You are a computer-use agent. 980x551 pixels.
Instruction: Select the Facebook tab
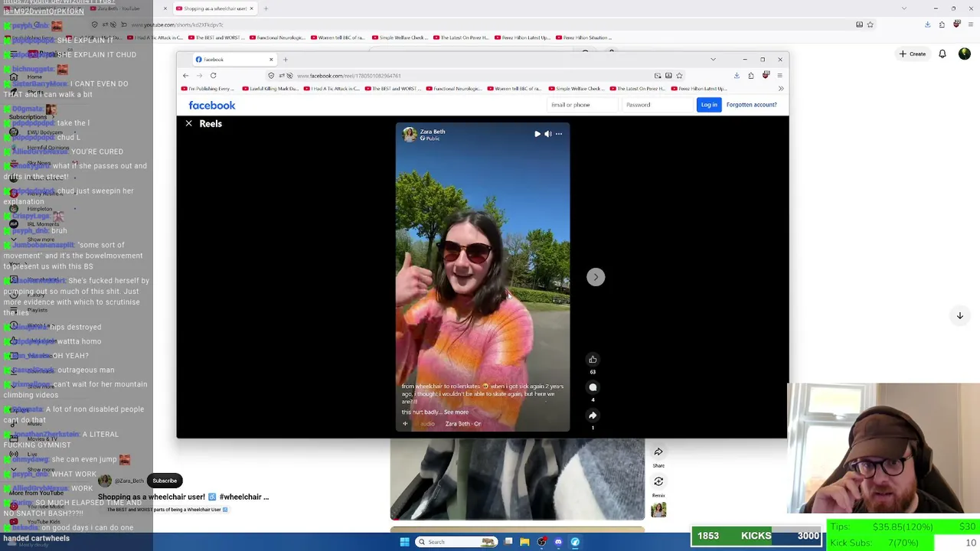(x=234, y=60)
